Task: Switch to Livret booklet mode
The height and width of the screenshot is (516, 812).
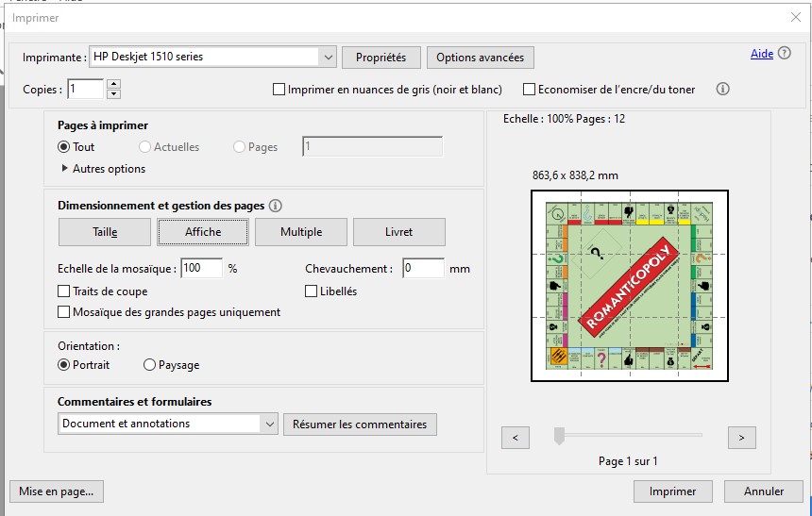Action: click(399, 232)
